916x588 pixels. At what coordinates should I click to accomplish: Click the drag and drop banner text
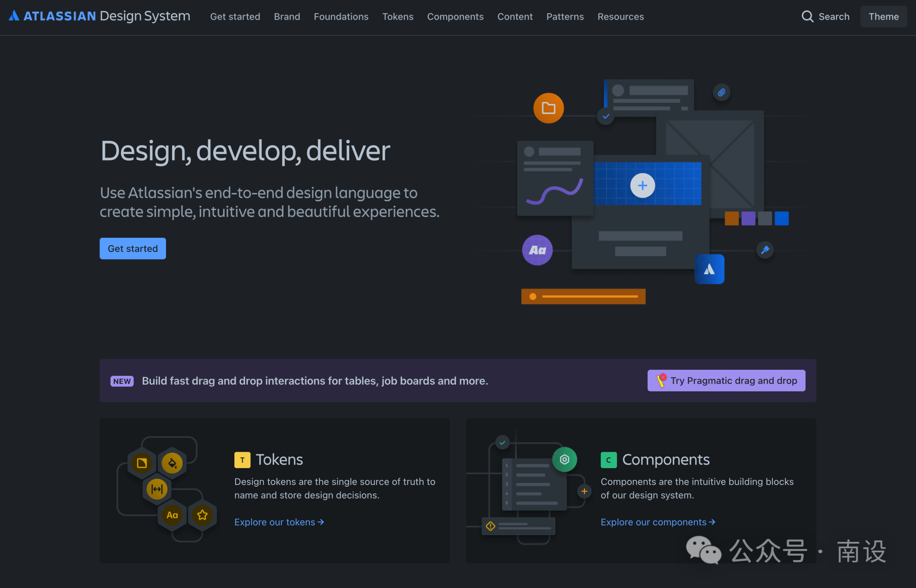point(315,381)
